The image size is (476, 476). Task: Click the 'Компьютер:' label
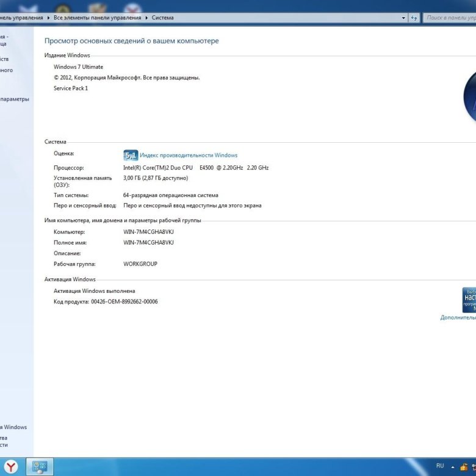69,232
